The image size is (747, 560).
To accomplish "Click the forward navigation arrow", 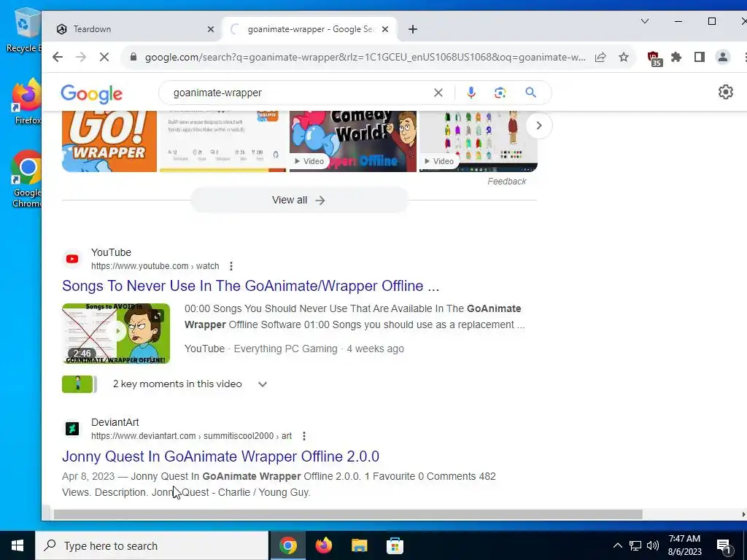I will tap(81, 57).
